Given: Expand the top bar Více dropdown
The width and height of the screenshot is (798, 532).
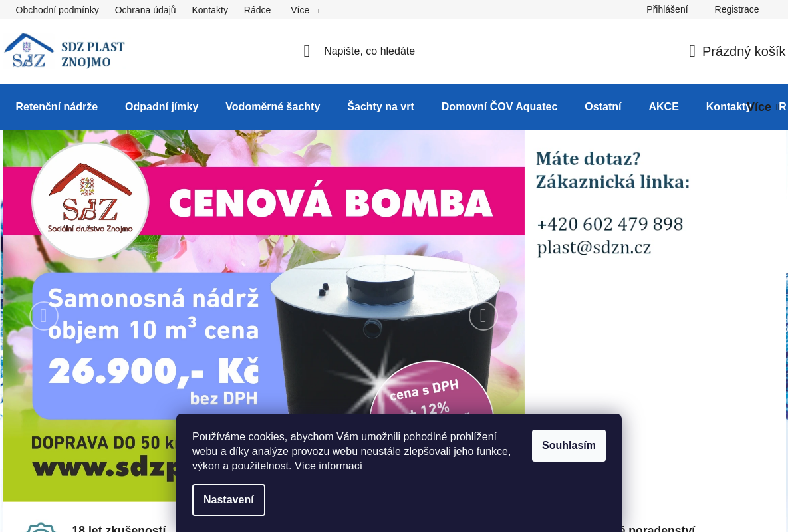Looking at the screenshot, I should pos(305,10).
